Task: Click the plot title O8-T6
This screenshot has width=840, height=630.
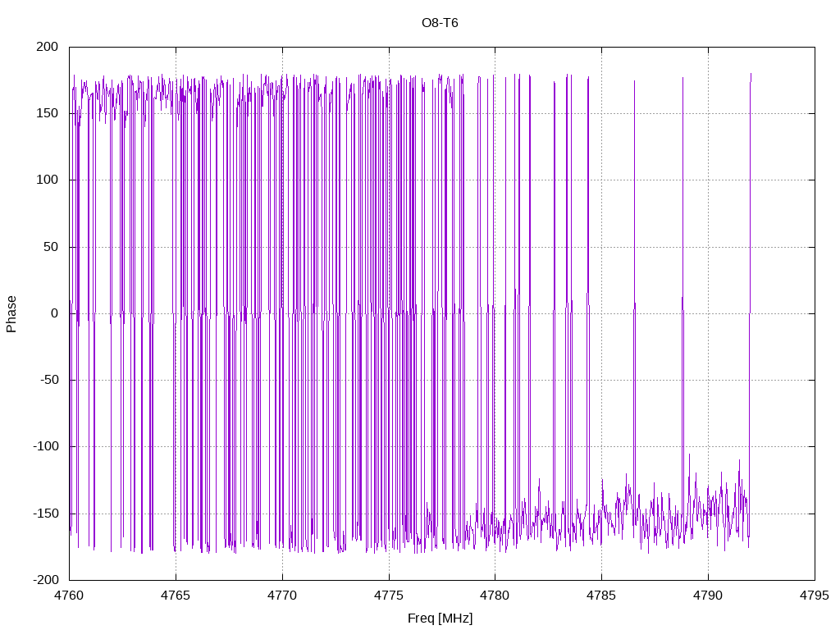Action: [x=440, y=23]
